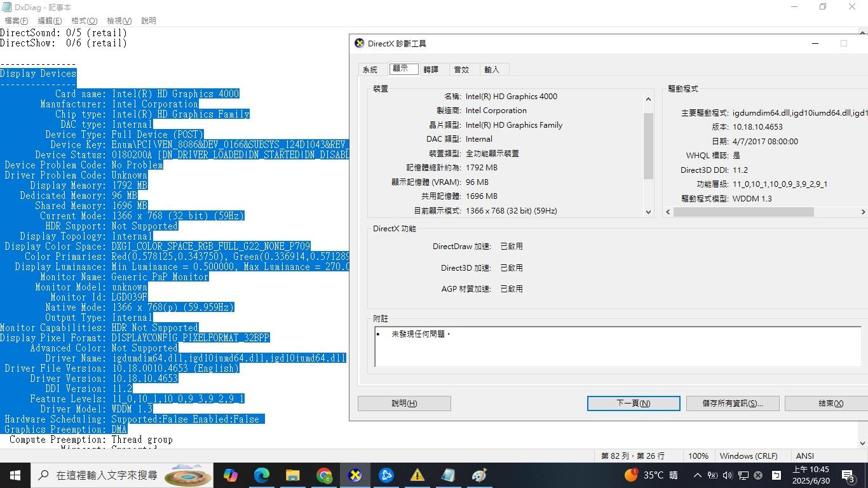Click 儲存所有資訊(S)... button
The width and height of the screenshot is (868, 488).
point(733,403)
